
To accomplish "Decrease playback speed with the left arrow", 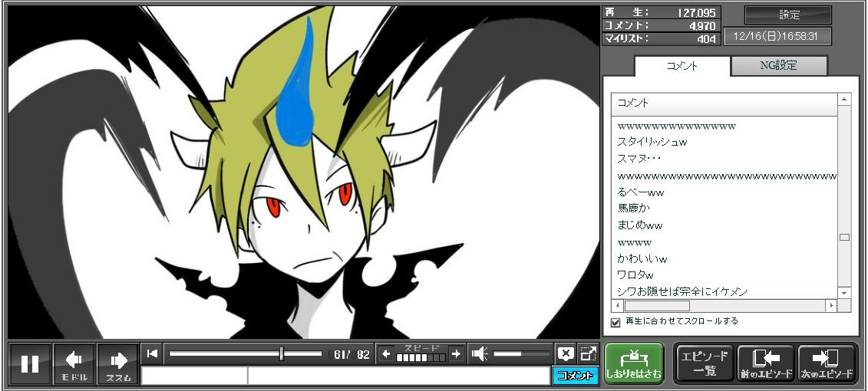I will click(386, 353).
